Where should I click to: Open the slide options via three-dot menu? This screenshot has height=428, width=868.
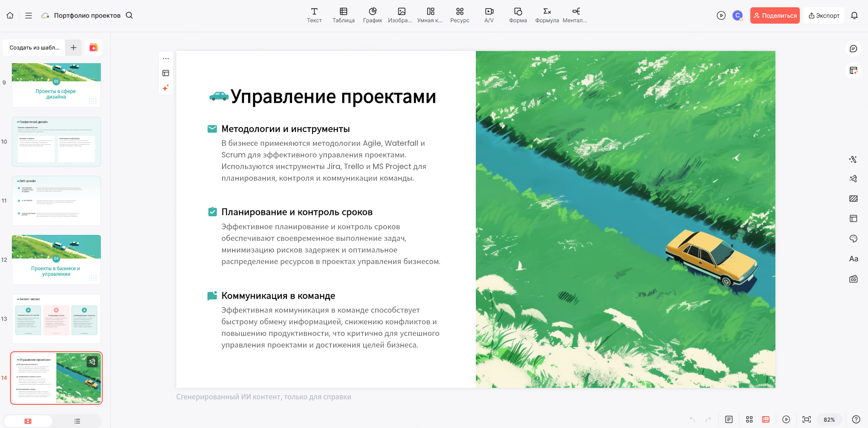coord(166,58)
